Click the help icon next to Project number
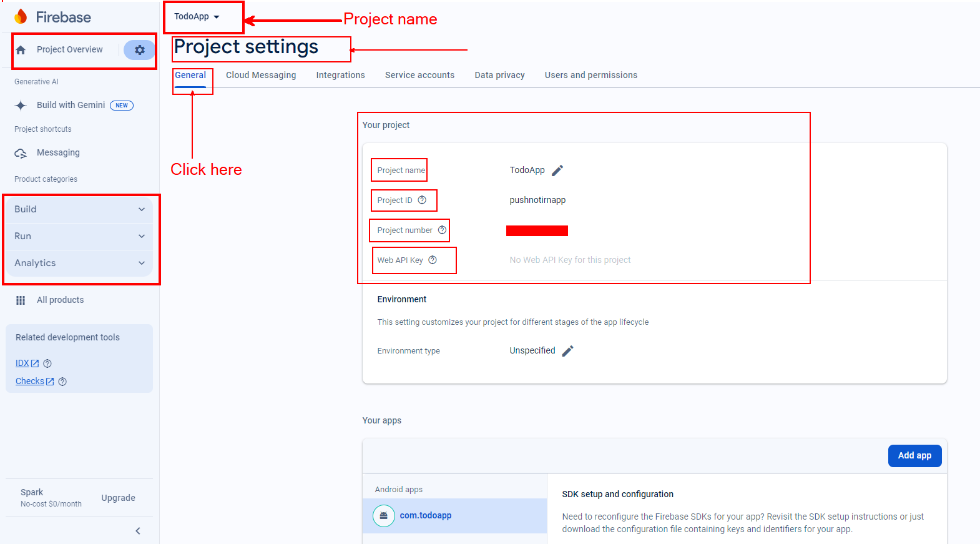 point(442,230)
